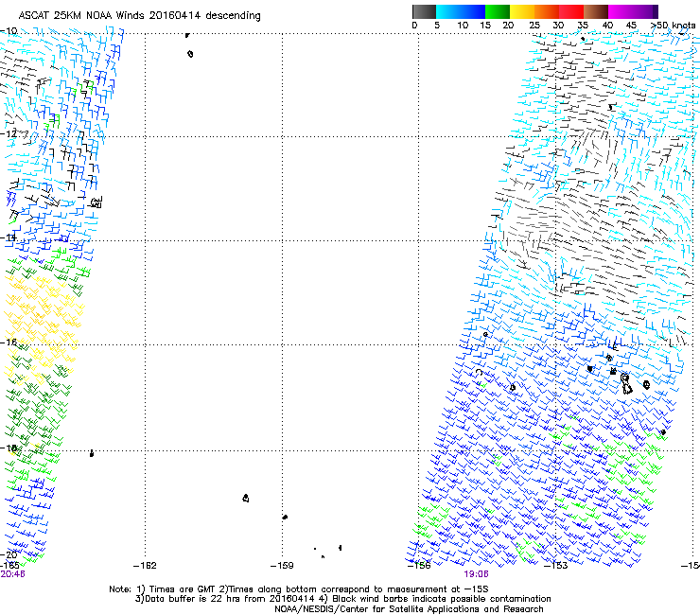Click the "-156" longitude axis label
The image size is (700, 615).
pos(419,566)
